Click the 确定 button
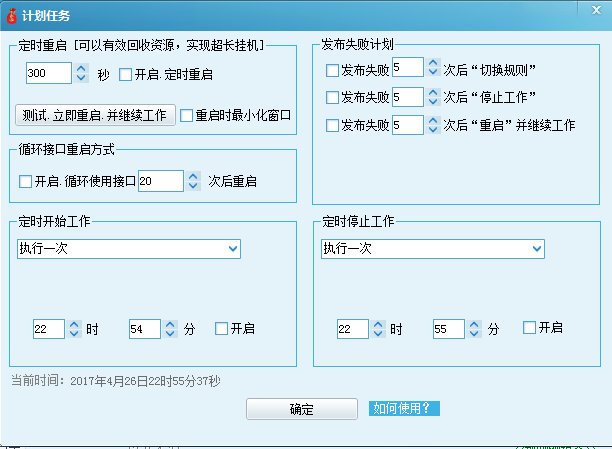This screenshot has height=449, width=612. point(302,409)
